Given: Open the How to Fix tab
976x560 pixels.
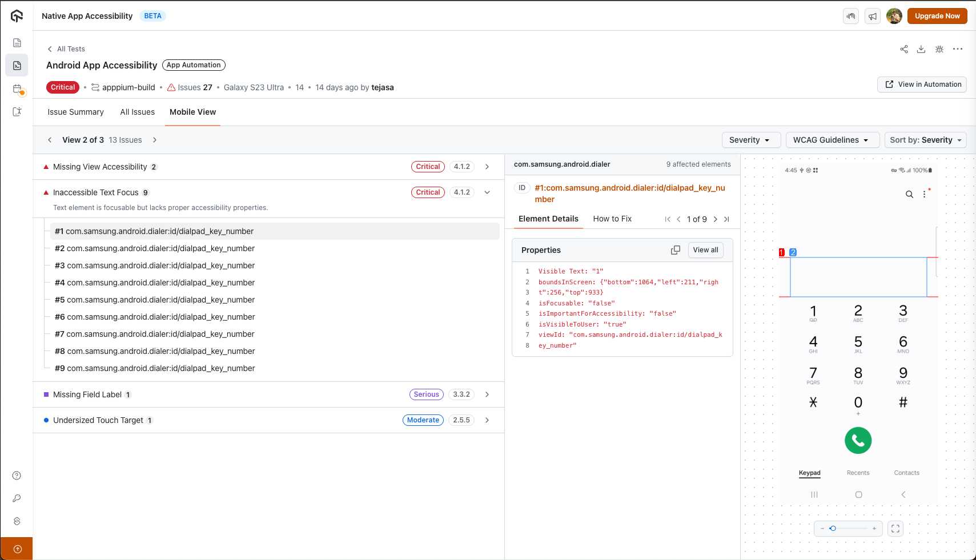Looking at the screenshot, I should coord(612,219).
